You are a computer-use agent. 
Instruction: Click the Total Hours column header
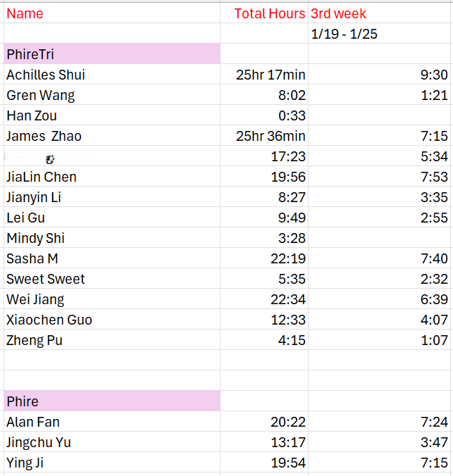[x=269, y=13]
